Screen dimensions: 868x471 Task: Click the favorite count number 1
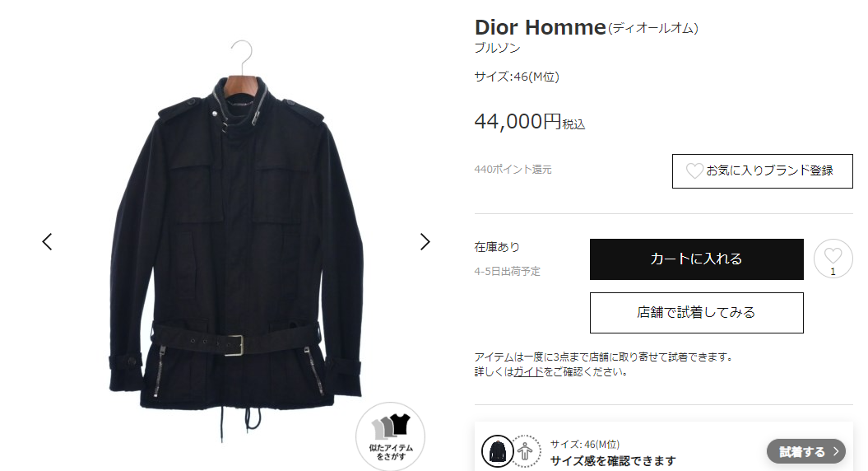[x=833, y=272]
